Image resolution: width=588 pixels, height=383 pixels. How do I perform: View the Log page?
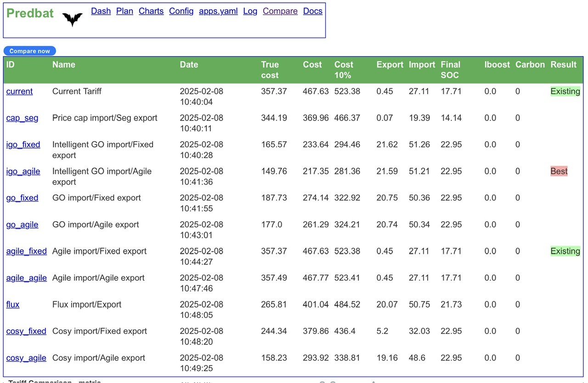click(x=250, y=11)
